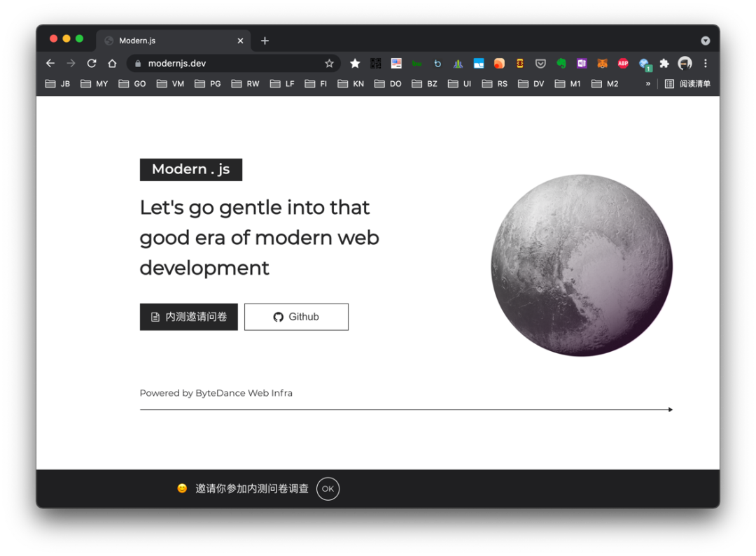Click the 'Let's go gentle into that' headline
This screenshot has height=556, width=756.
pos(255,208)
